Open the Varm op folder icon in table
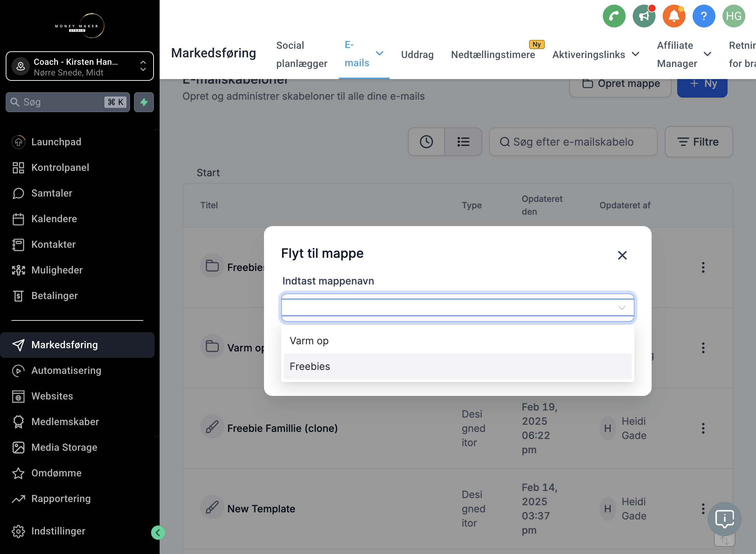 tap(212, 346)
